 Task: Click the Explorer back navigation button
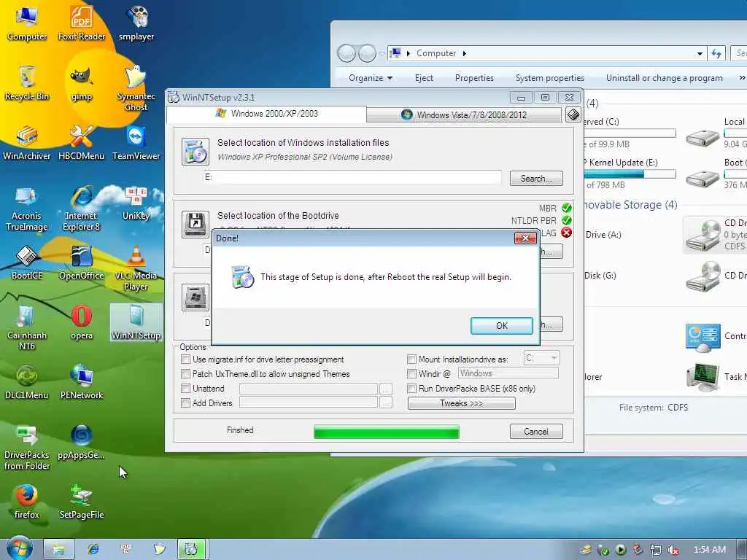(x=347, y=53)
